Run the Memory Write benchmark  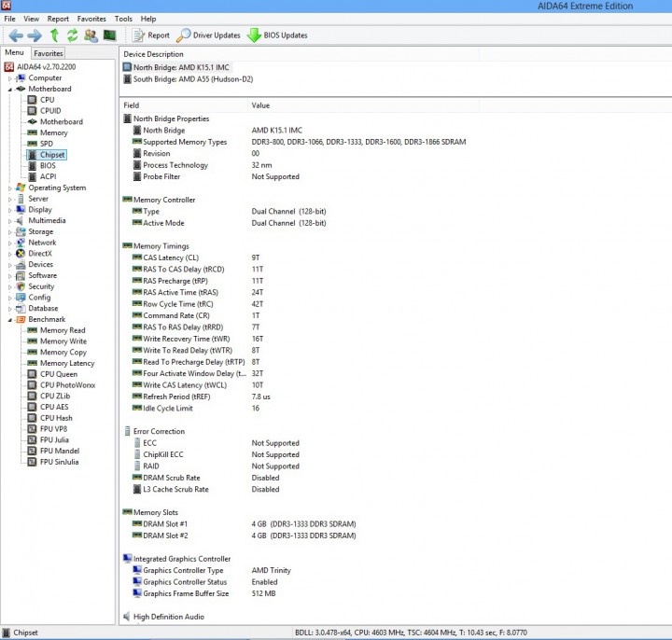point(57,341)
